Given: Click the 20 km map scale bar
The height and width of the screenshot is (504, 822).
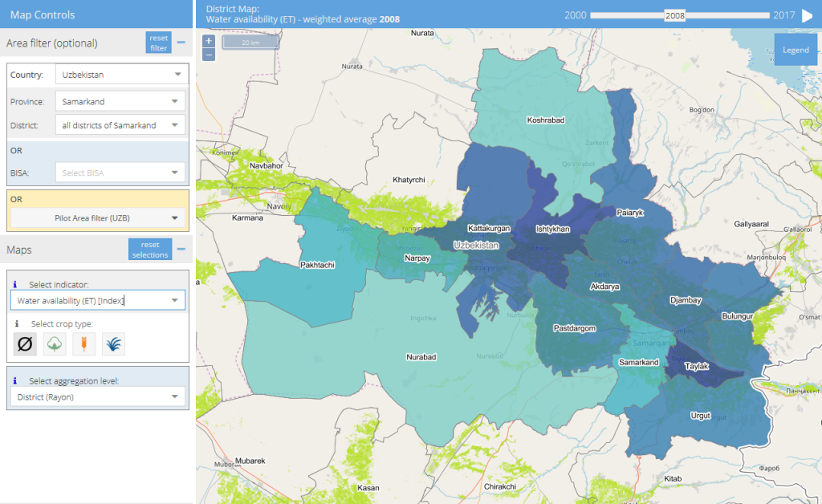Looking at the screenshot, I should 250,43.
